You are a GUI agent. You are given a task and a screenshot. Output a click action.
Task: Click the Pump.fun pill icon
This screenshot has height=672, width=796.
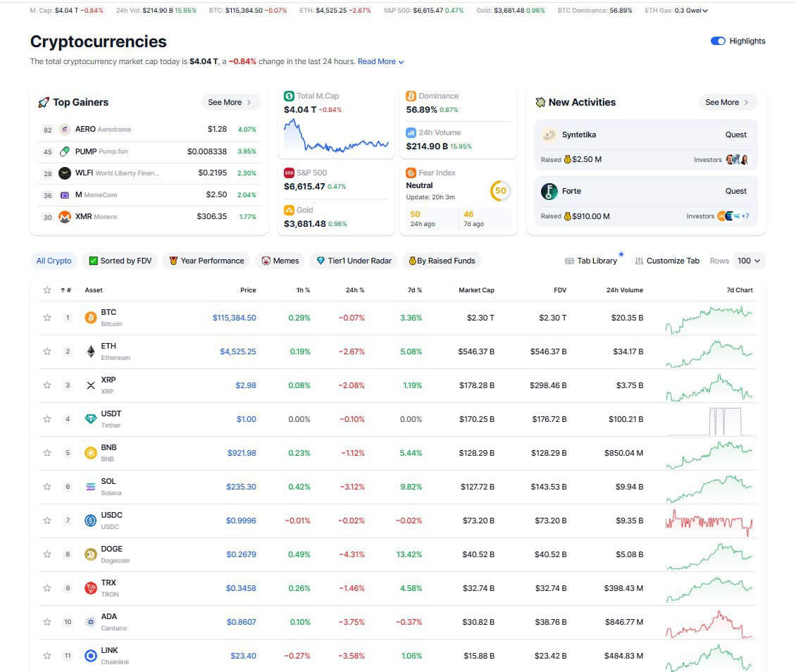tap(65, 151)
